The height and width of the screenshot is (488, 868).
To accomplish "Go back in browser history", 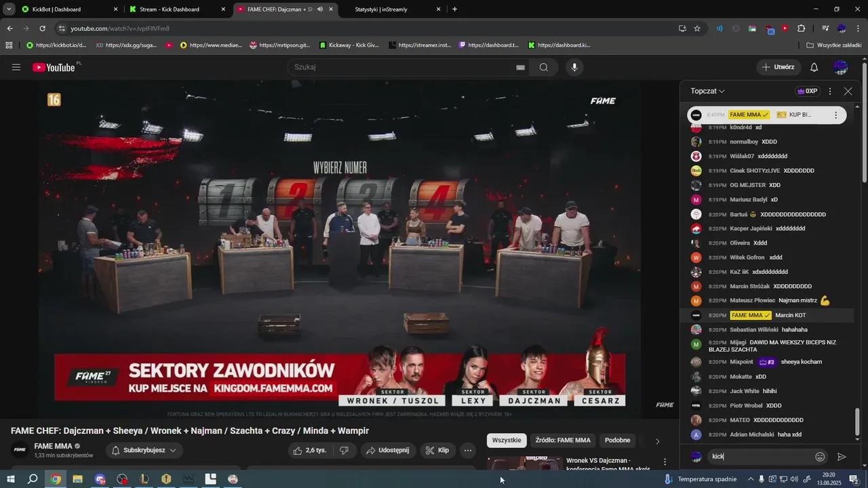I will point(9,28).
